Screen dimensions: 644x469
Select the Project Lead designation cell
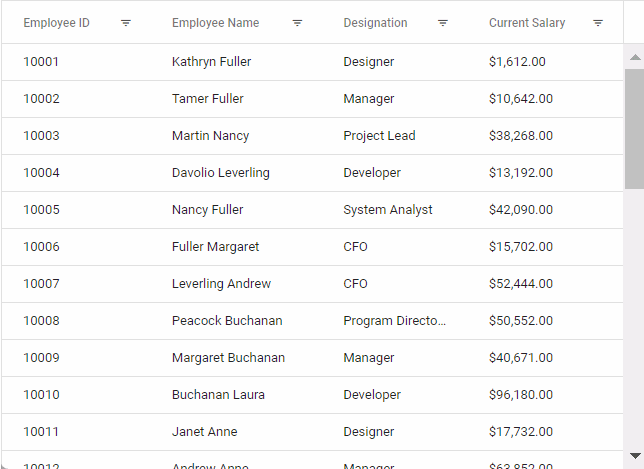379,136
